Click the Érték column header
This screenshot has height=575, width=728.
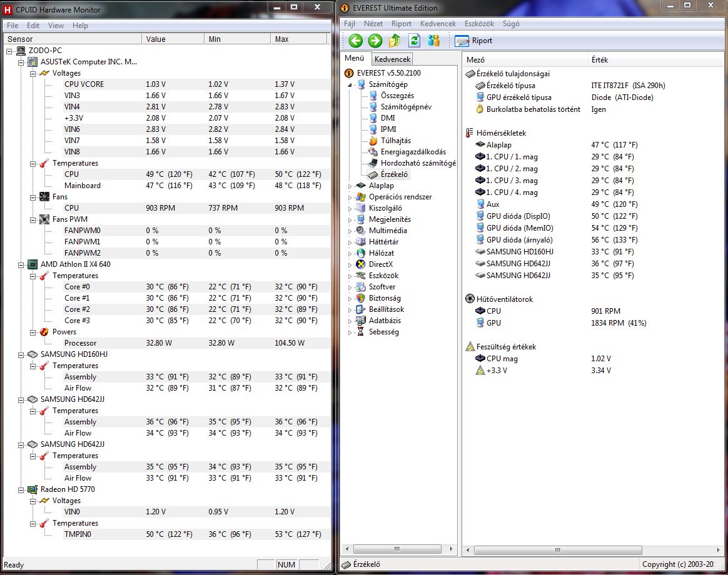point(655,60)
